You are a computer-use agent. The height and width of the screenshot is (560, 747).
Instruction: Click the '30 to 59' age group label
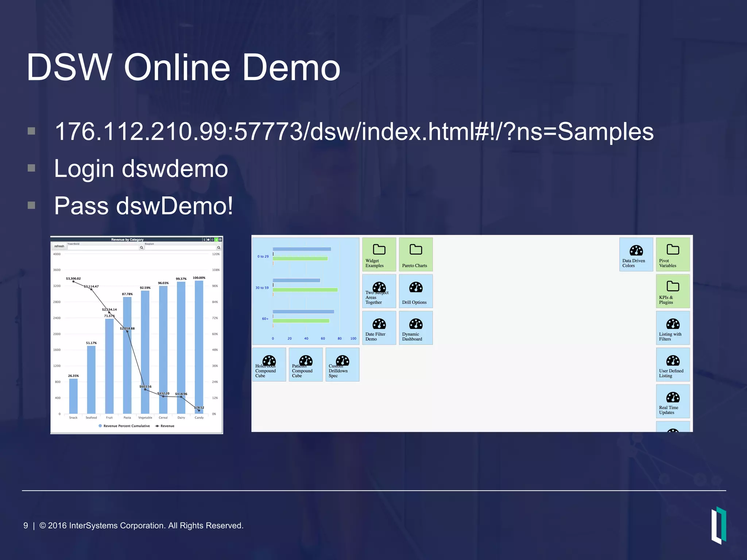(262, 288)
